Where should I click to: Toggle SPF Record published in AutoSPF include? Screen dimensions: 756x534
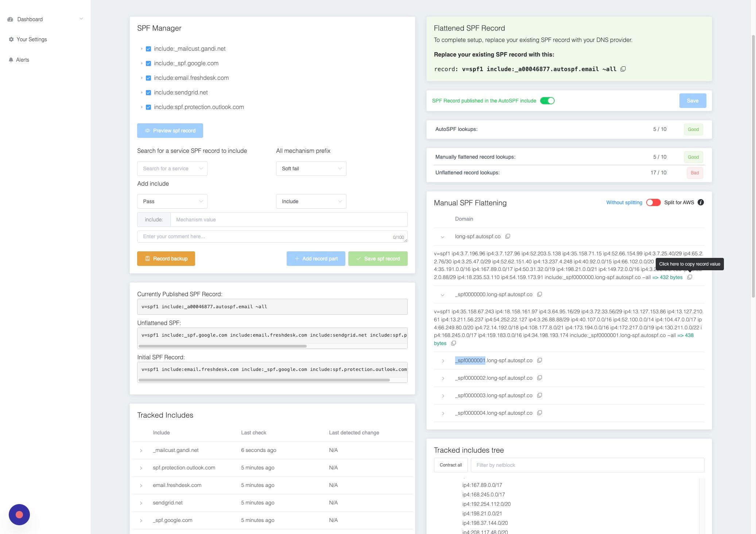547,101
